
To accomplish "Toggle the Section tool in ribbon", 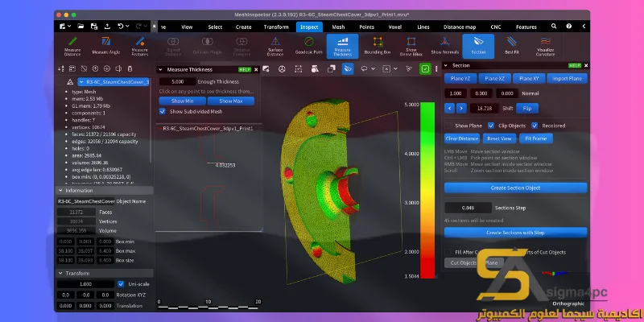I will [478, 46].
